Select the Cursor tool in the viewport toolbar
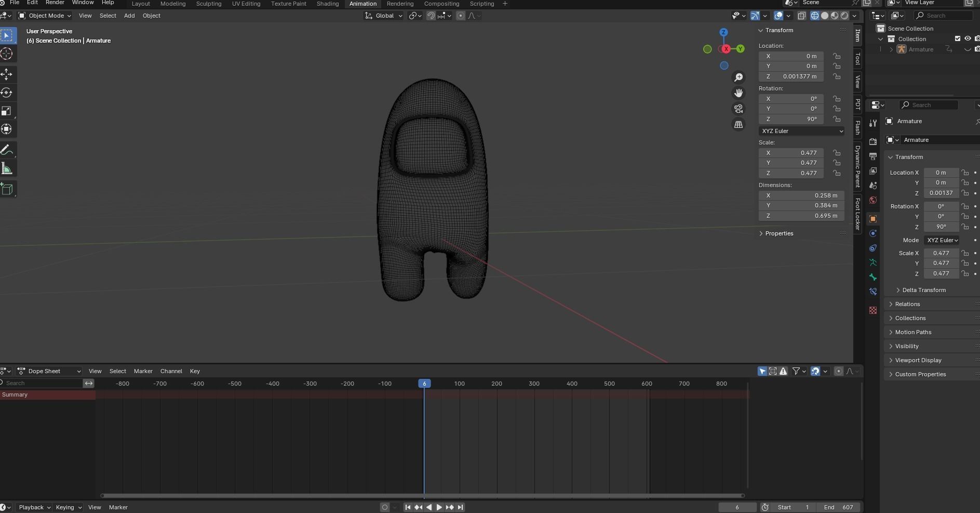Viewport: 980px width, 513px height. point(7,54)
